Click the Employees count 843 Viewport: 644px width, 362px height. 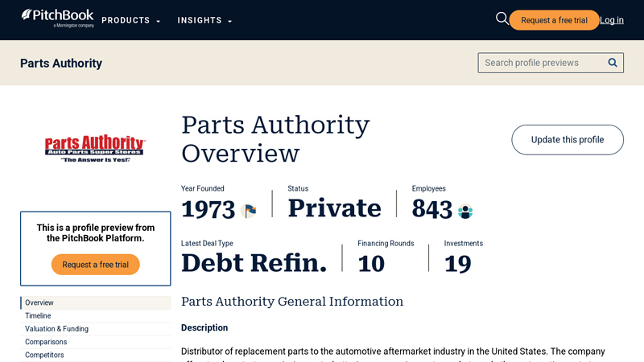click(432, 209)
